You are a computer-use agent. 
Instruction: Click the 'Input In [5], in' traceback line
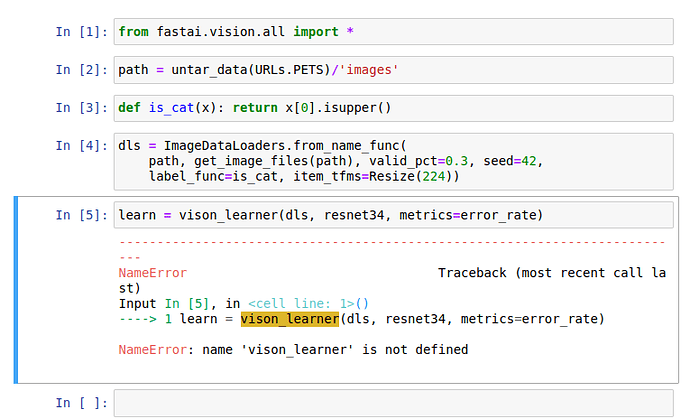[180, 304]
